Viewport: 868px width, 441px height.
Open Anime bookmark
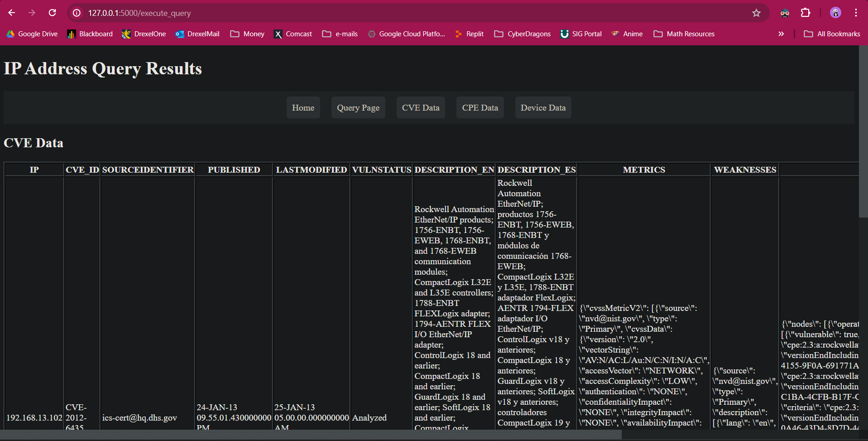(627, 34)
